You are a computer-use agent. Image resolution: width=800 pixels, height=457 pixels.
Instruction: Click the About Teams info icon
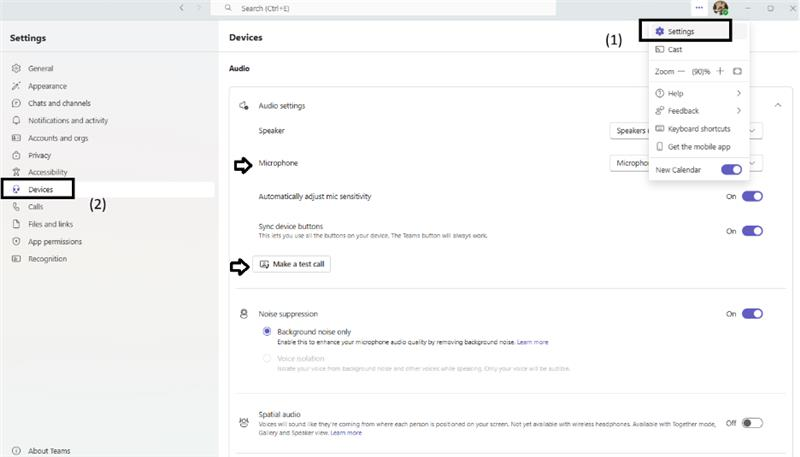[x=16, y=451]
